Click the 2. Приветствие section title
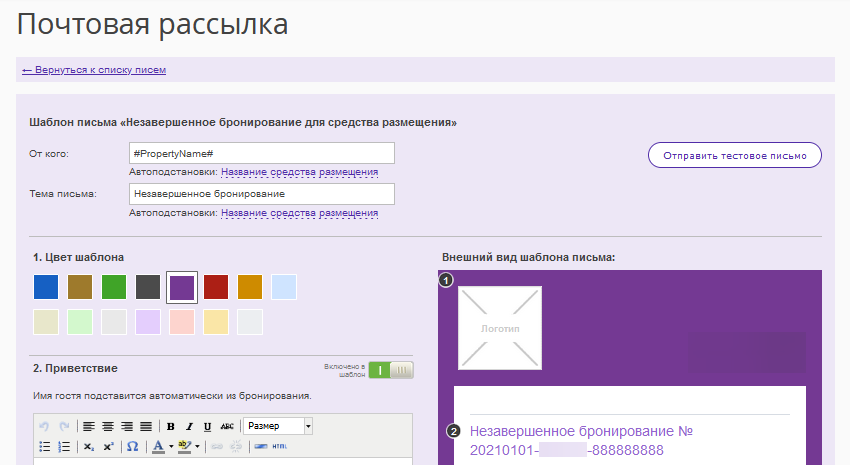Screen dimensions: 850x465 click(x=75, y=368)
